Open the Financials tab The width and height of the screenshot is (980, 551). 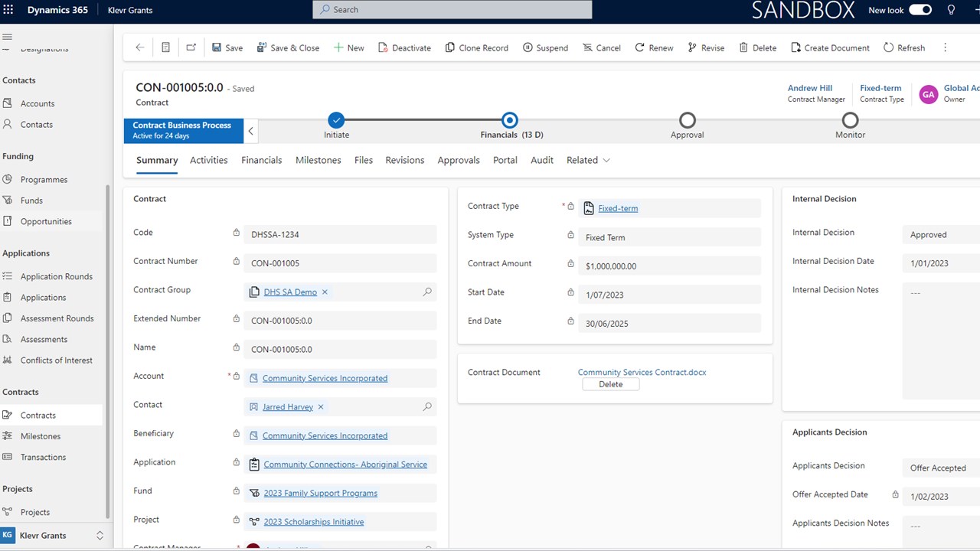tap(262, 160)
